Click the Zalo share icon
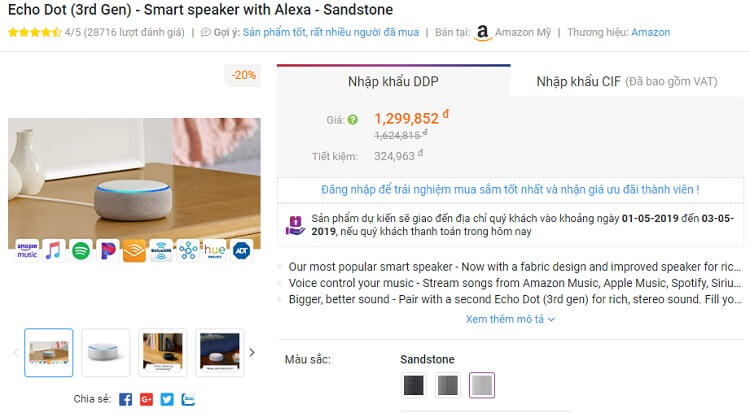The width and height of the screenshot is (750, 413). coord(188,399)
